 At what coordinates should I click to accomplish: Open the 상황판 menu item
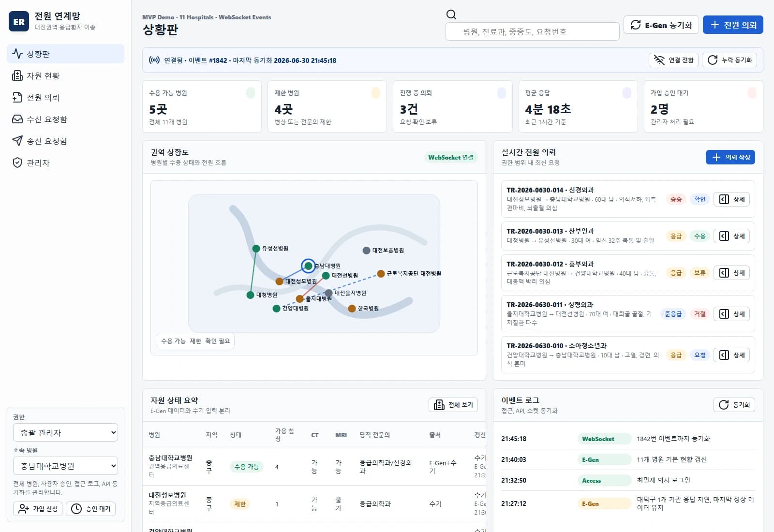pos(65,54)
